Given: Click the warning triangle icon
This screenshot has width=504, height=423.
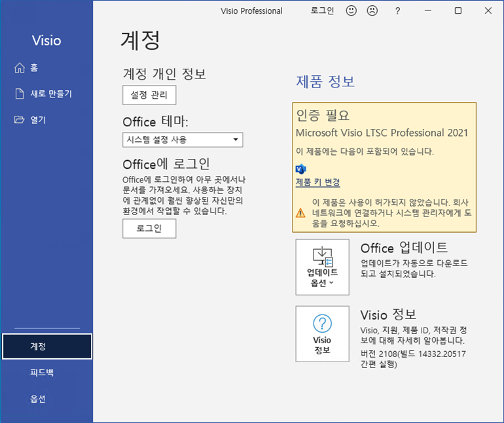Looking at the screenshot, I should point(300,212).
